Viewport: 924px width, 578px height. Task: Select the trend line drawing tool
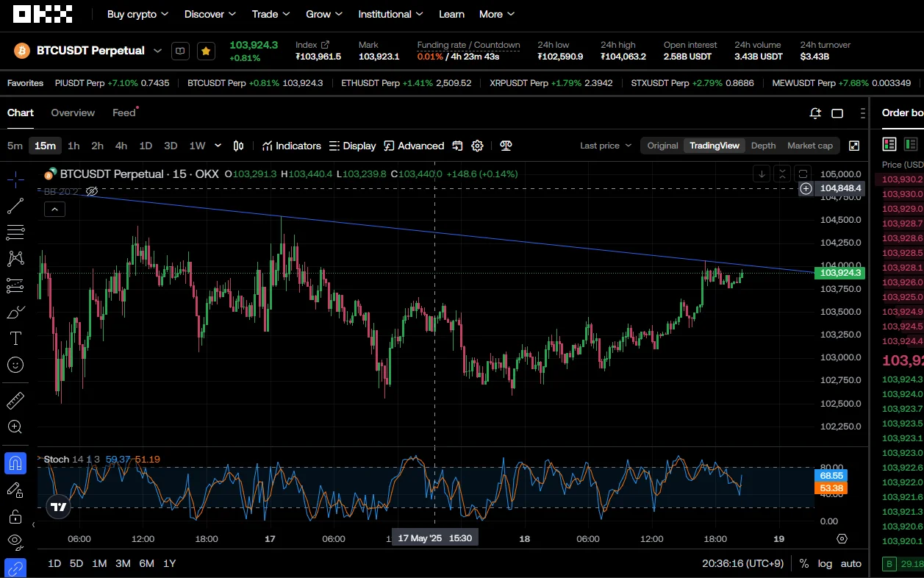point(15,207)
